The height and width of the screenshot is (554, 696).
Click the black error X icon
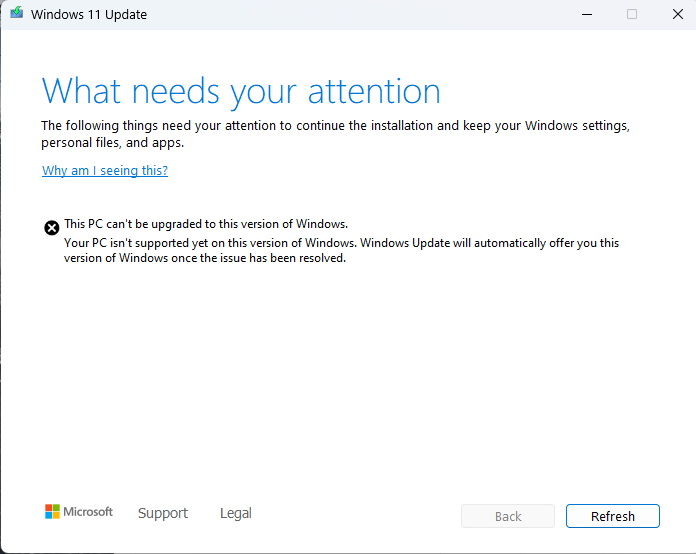[51, 228]
